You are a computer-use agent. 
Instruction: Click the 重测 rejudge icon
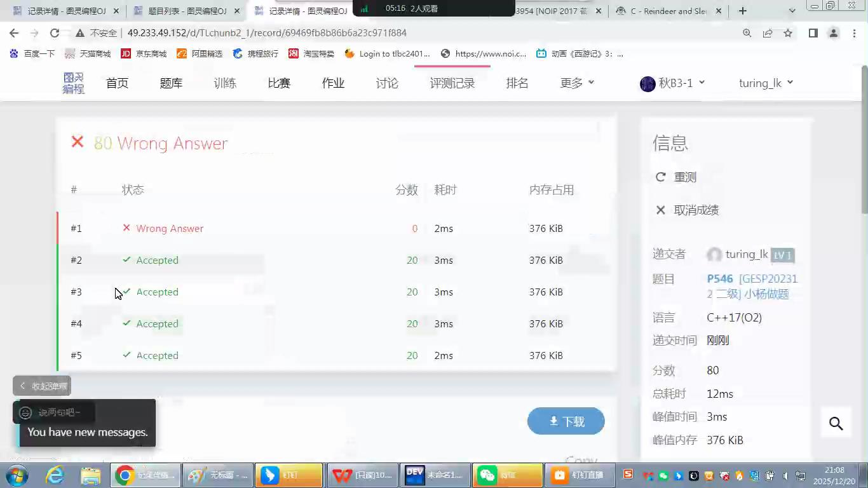point(661,177)
